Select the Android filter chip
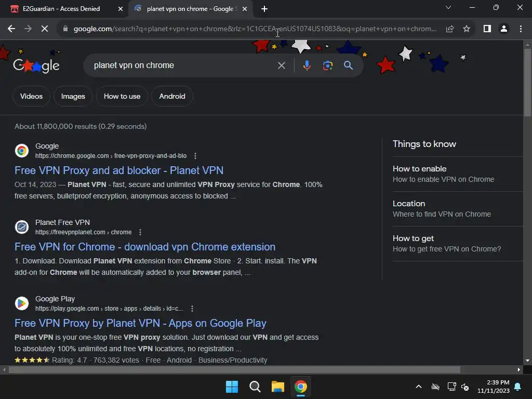This screenshot has height=399, width=532. point(172,96)
